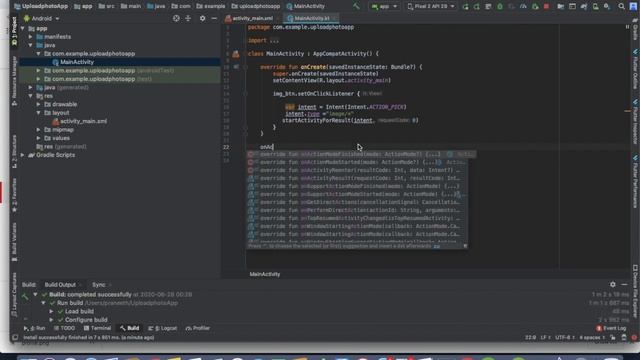Choose onActivityReenter override suggestion
This screenshot has width=640, height=360.
click(357, 170)
